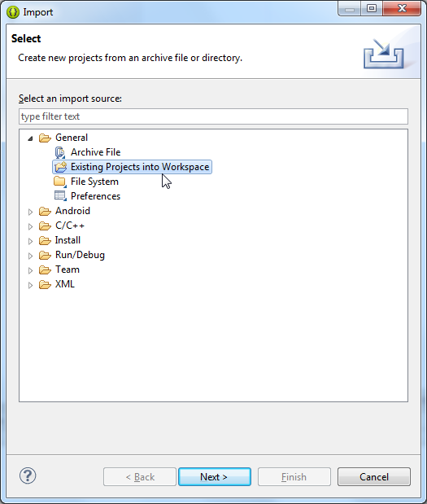Expand the Run/Debug category arrow
This screenshot has width=427, height=504.
tap(31, 256)
